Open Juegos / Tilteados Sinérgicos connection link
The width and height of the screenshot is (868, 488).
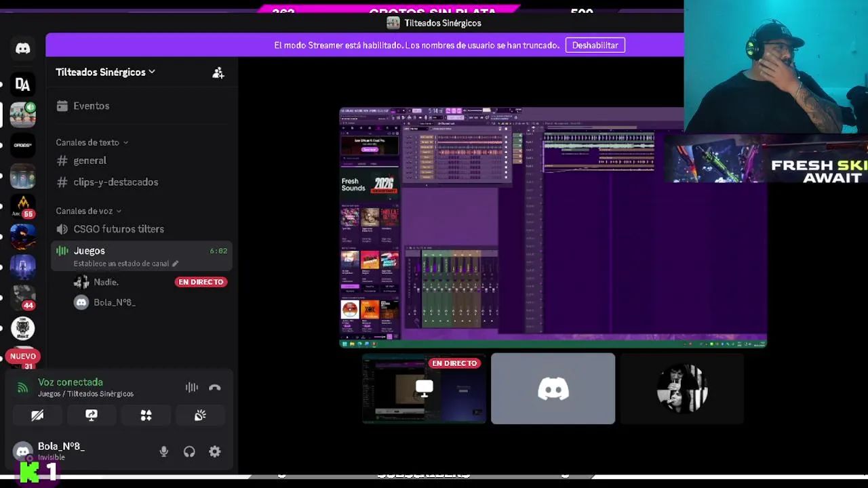[x=85, y=394]
